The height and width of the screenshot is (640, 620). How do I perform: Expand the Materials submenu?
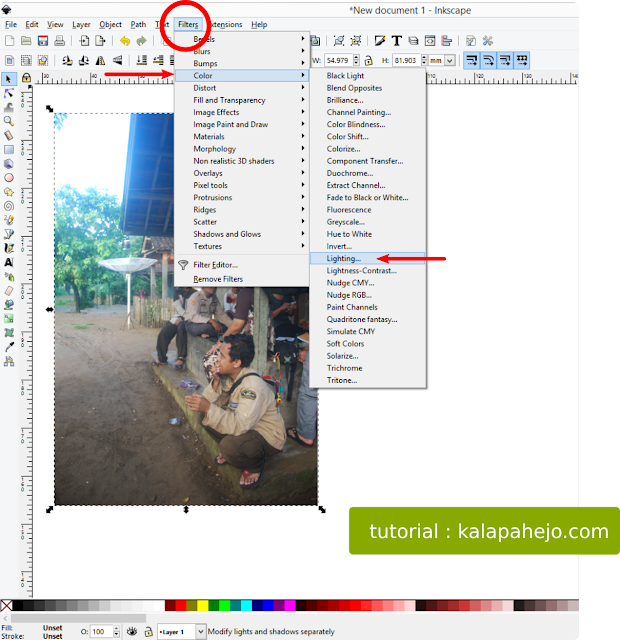tap(241, 137)
